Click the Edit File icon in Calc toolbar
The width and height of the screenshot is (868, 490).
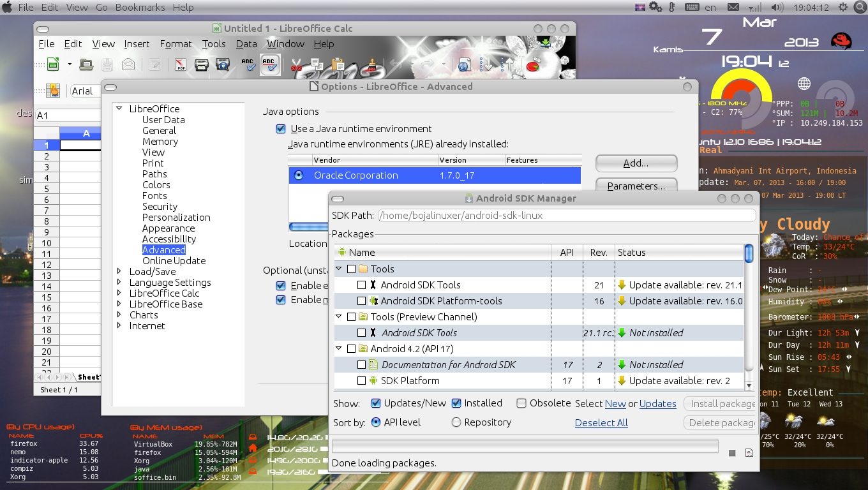(x=154, y=64)
